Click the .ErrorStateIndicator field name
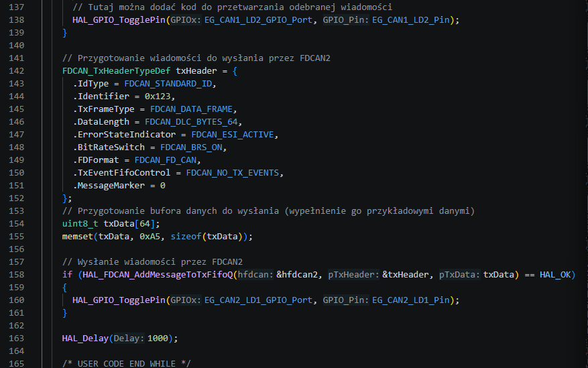This screenshot has height=368, width=588. 124,135
